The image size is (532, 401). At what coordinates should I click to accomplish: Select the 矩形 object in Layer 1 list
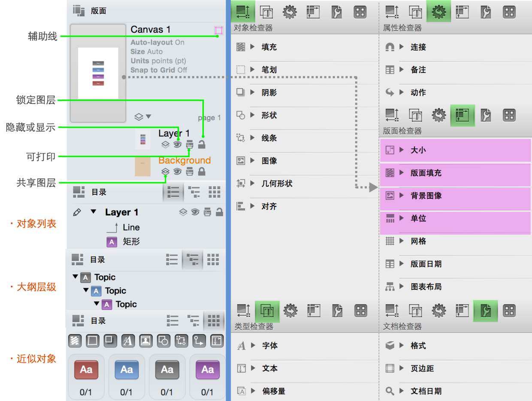coord(131,241)
